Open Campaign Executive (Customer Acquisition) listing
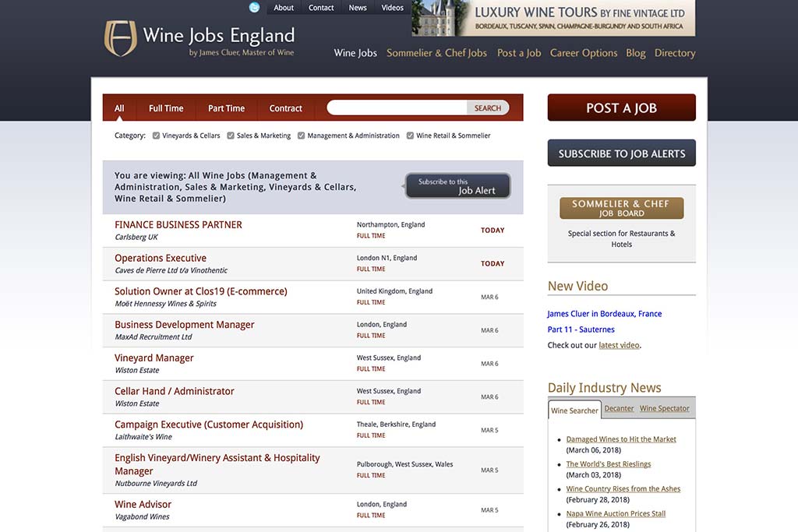The width and height of the screenshot is (798, 532). click(209, 425)
